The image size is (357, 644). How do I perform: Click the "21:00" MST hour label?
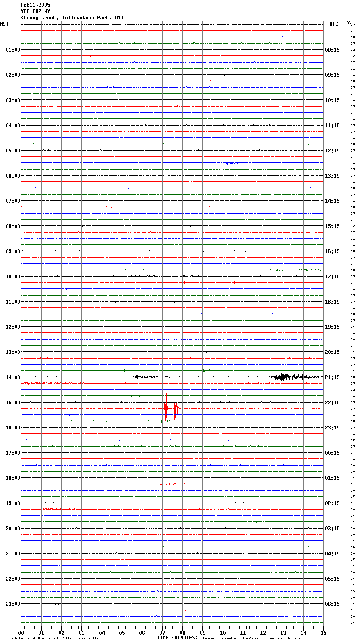pyautogui.click(x=13, y=554)
